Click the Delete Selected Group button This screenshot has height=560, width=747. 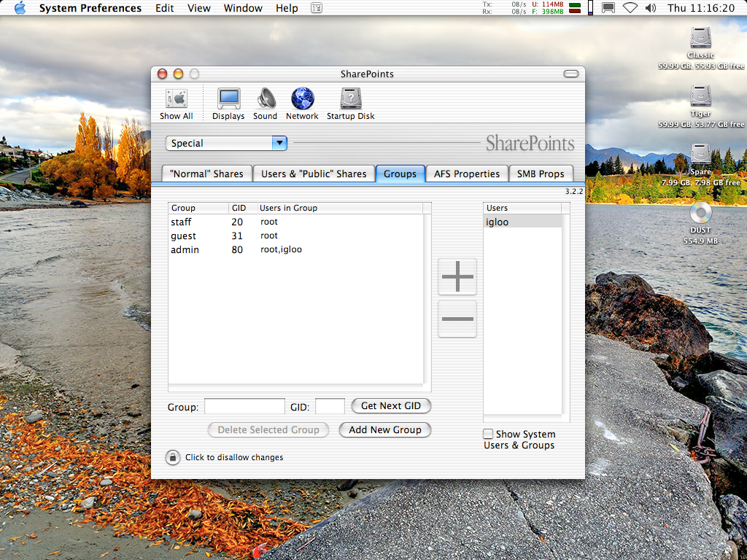click(268, 430)
